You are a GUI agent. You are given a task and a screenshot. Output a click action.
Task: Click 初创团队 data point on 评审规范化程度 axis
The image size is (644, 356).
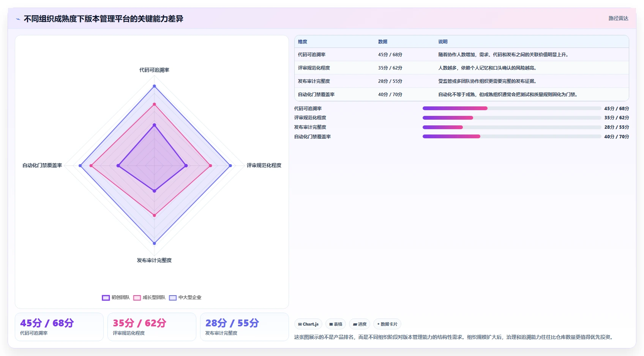pyautogui.click(x=186, y=166)
